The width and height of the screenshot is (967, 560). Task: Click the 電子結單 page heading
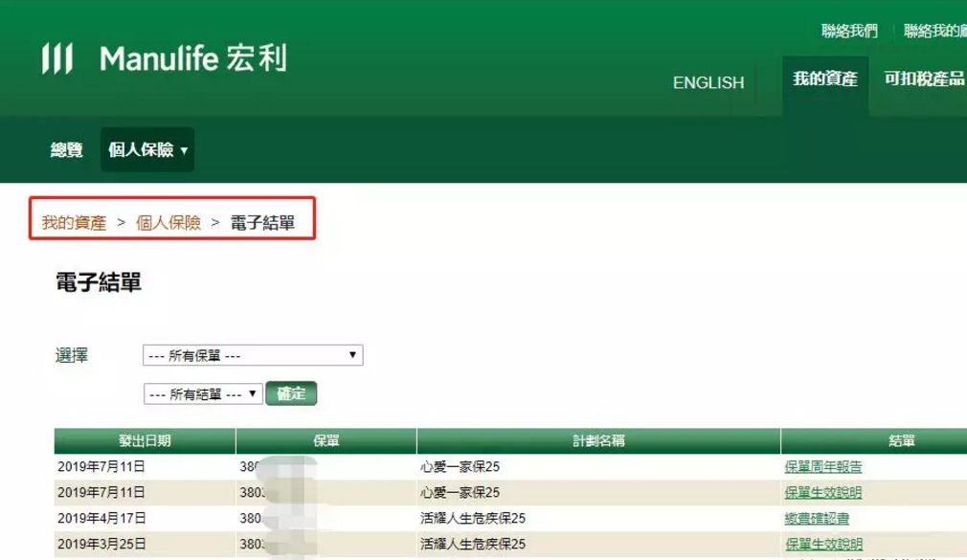(99, 281)
